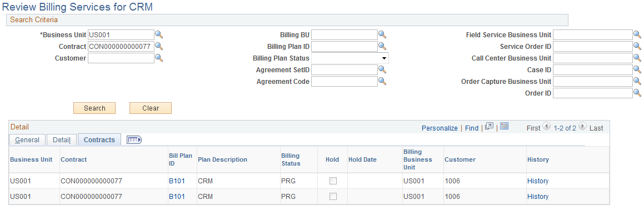Open lookup for Contract field
The width and height of the screenshot is (644, 210).
point(159,47)
